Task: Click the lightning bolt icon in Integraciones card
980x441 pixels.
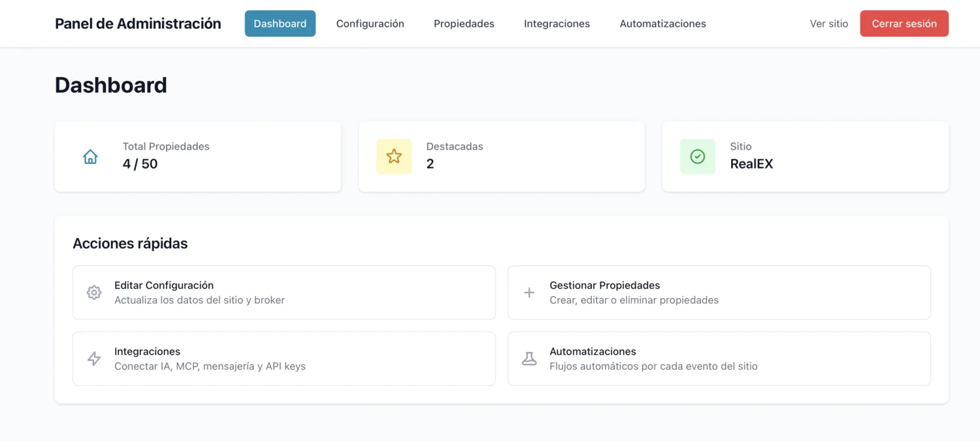Action: [x=94, y=359]
